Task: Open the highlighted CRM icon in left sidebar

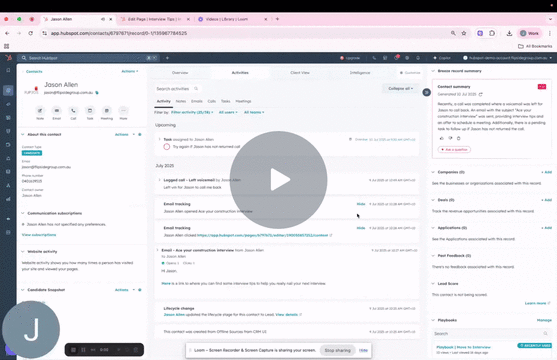Action: point(8,91)
